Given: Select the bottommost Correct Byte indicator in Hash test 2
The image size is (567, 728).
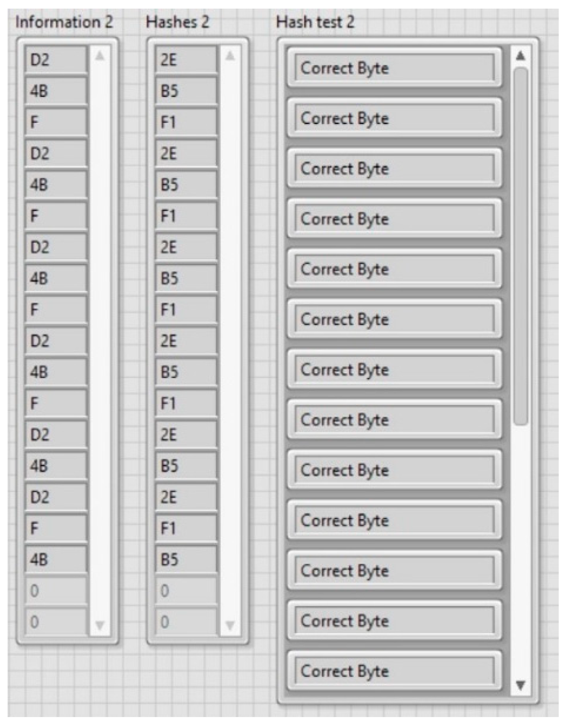Looking at the screenshot, I should click(x=394, y=671).
